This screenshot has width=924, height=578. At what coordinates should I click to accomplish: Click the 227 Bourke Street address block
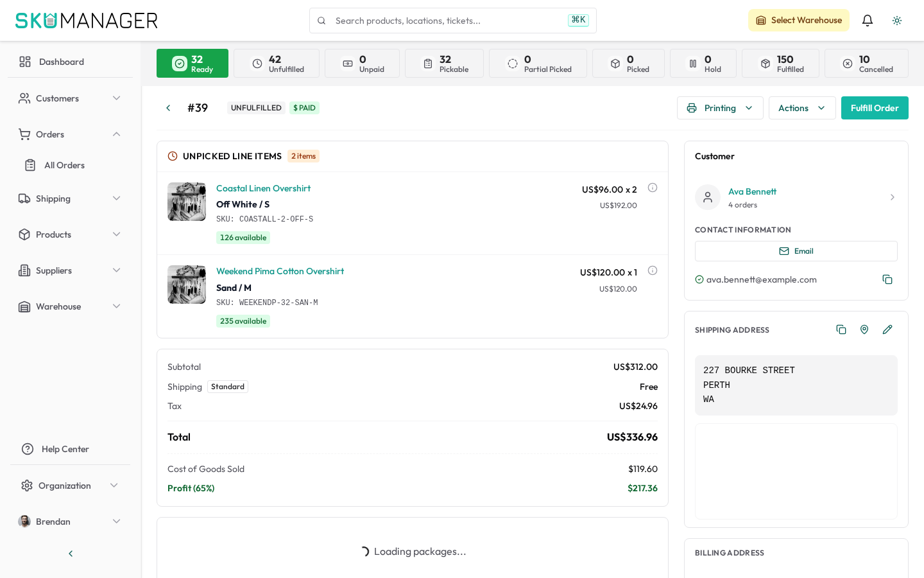click(796, 385)
